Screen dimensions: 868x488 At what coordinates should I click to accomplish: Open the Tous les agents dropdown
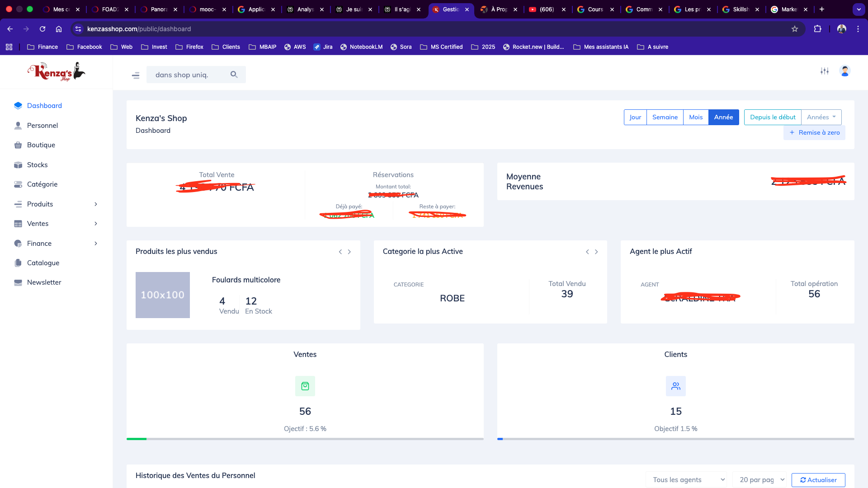[686, 480]
